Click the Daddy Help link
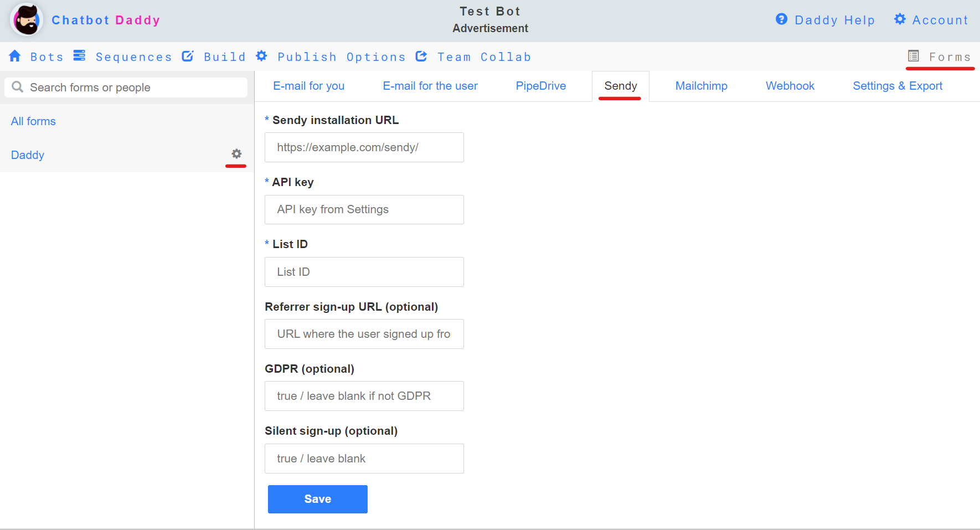The width and height of the screenshot is (980, 530). point(835,20)
